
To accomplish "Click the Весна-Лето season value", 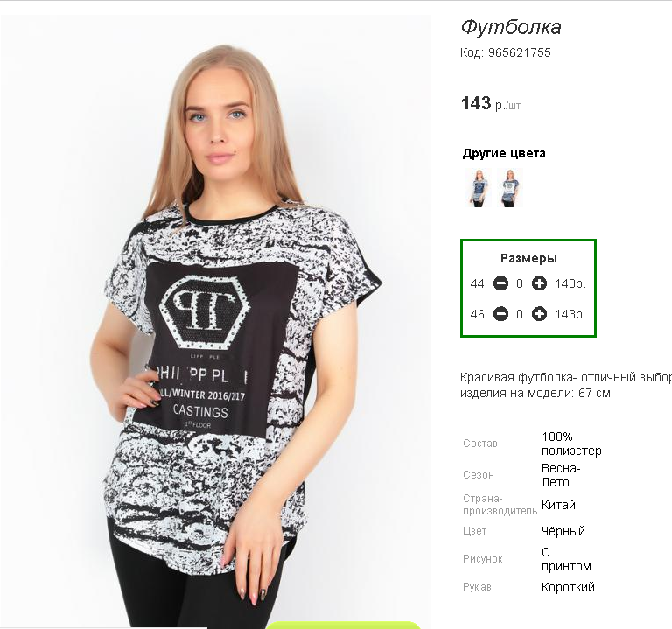I will tap(561, 475).
